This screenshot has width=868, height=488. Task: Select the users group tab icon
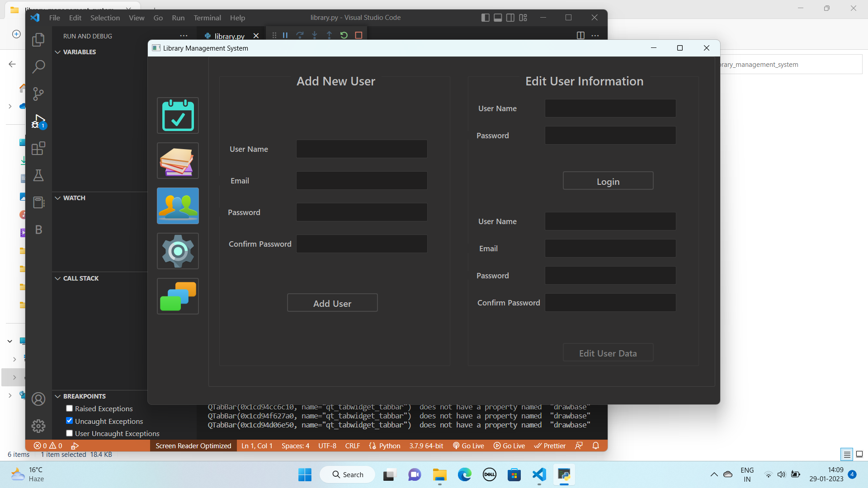tap(178, 206)
